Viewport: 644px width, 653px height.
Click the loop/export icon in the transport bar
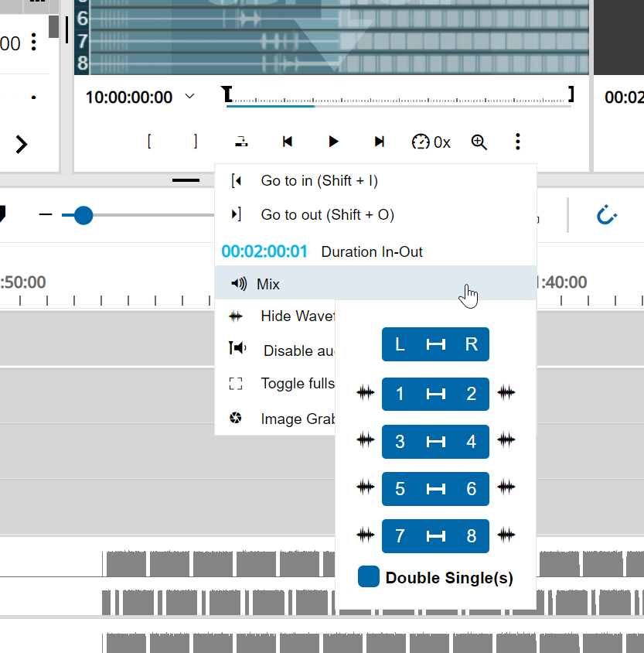[240, 142]
